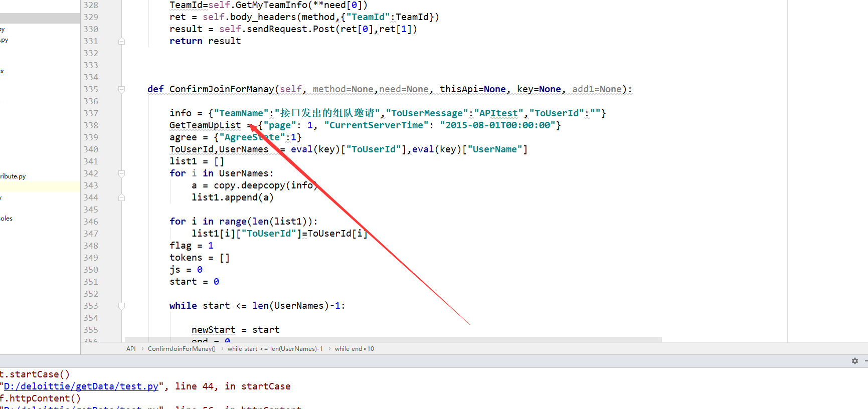The height and width of the screenshot is (409, 868).
Task: Toggle fold end marker at line 344
Action: coord(121,197)
